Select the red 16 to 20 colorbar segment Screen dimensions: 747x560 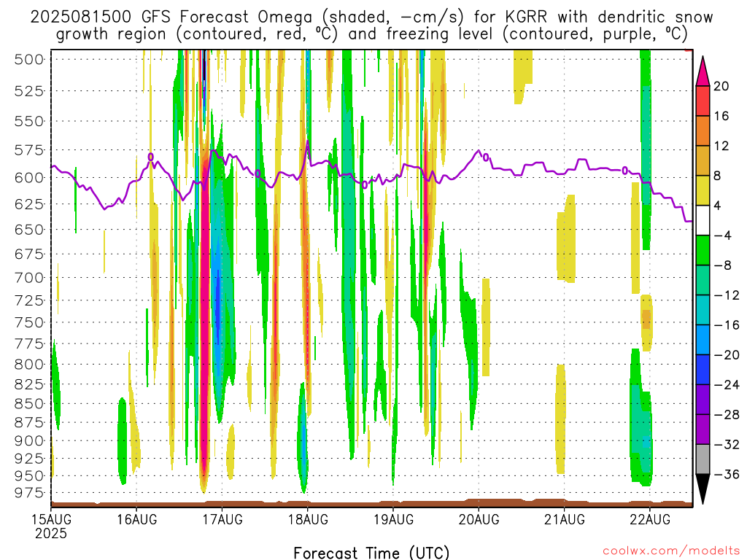tap(703, 101)
